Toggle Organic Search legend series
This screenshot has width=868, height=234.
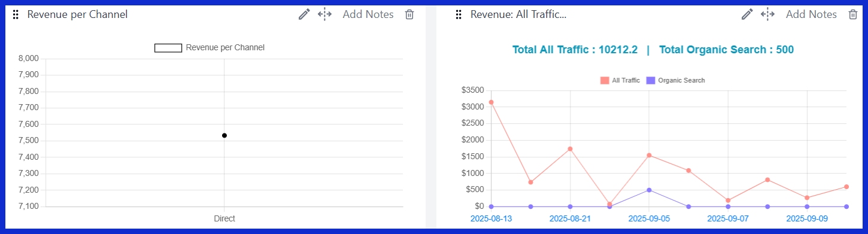676,80
